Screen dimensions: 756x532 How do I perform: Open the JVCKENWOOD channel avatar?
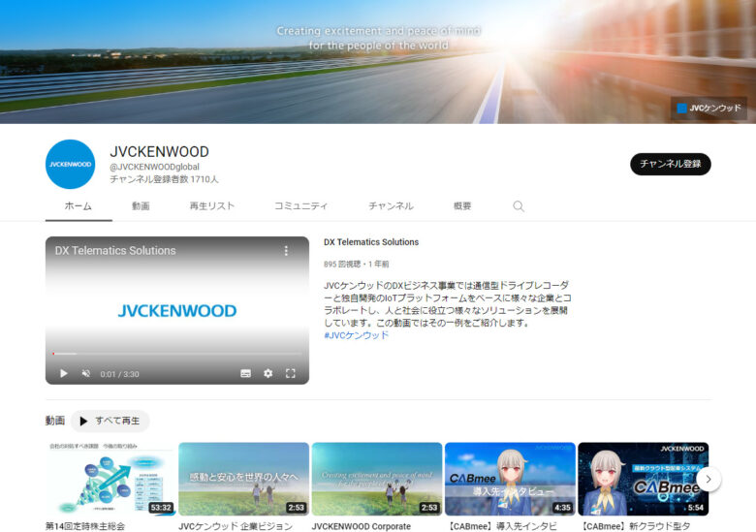point(71,165)
